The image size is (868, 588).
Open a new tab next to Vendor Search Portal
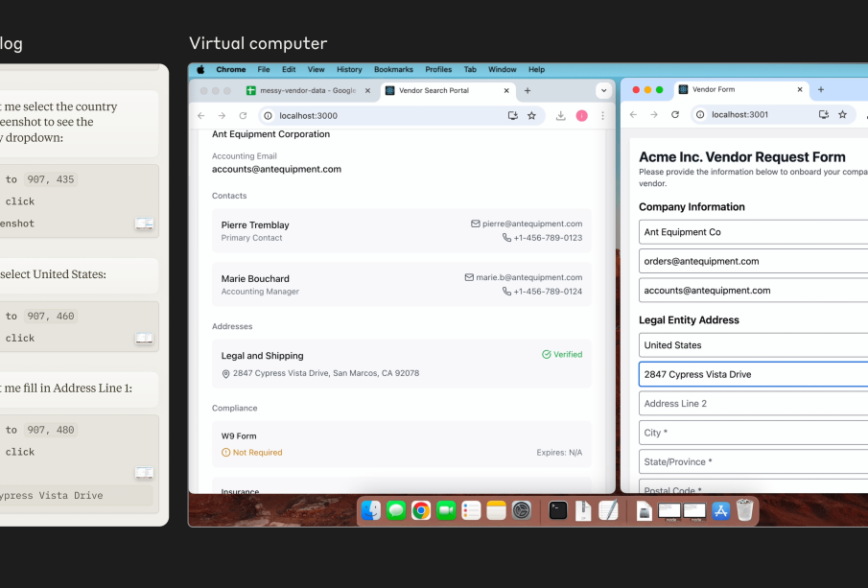[528, 91]
